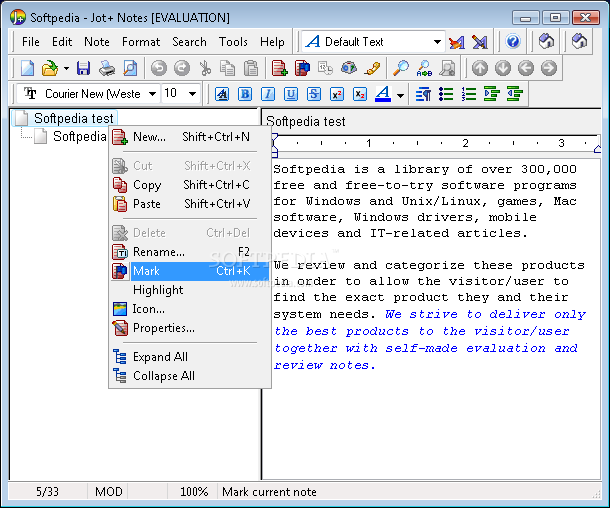The width and height of the screenshot is (610, 508).
Task: Click the Print icon
Action: pos(107,68)
